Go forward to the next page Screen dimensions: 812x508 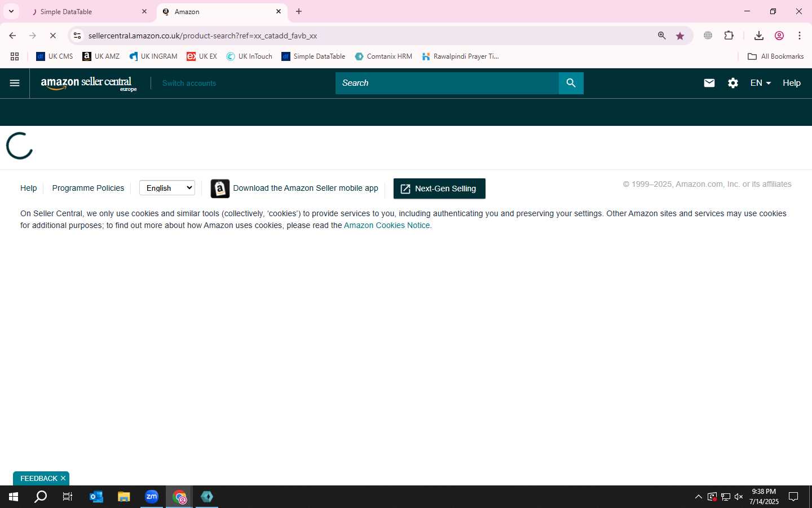click(33, 36)
